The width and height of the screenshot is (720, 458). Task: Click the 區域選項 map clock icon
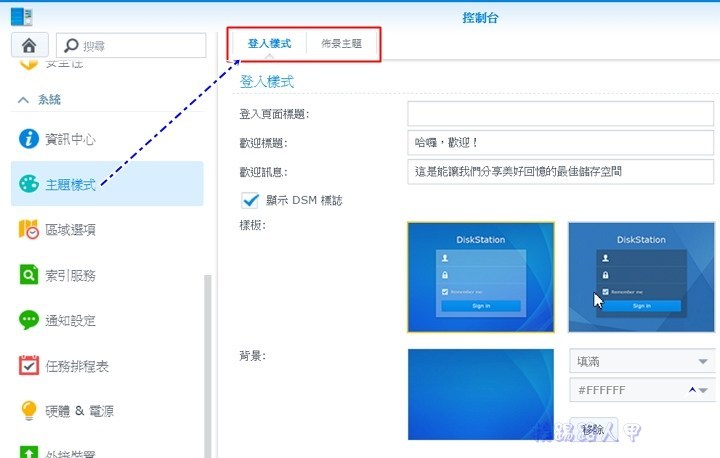pyautogui.click(x=28, y=229)
